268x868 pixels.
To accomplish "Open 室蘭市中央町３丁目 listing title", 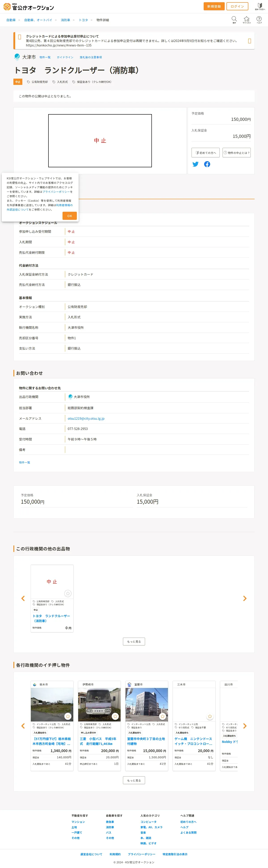I will coord(146,741).
